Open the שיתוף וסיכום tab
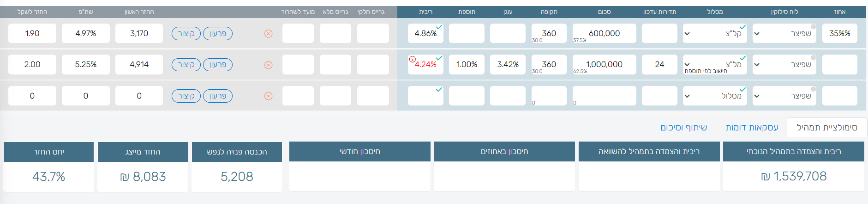The width and height of the screenshot is (868, 204). coord(683,128)
